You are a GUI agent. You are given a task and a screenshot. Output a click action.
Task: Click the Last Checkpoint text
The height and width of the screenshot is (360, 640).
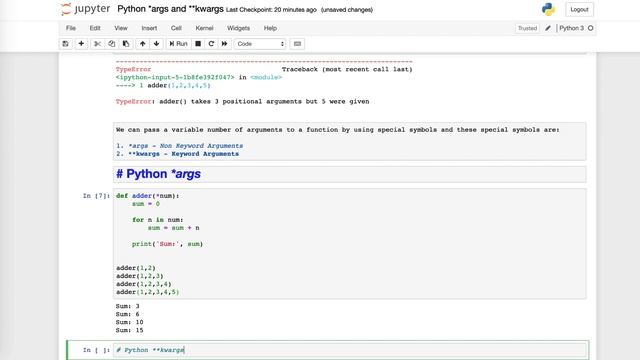[271, 10]
